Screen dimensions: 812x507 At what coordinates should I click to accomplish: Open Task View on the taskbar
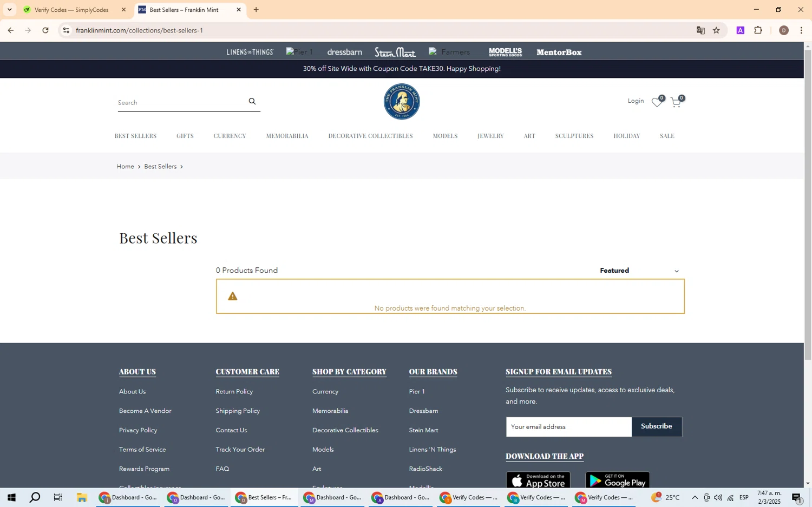click(58, 497)
